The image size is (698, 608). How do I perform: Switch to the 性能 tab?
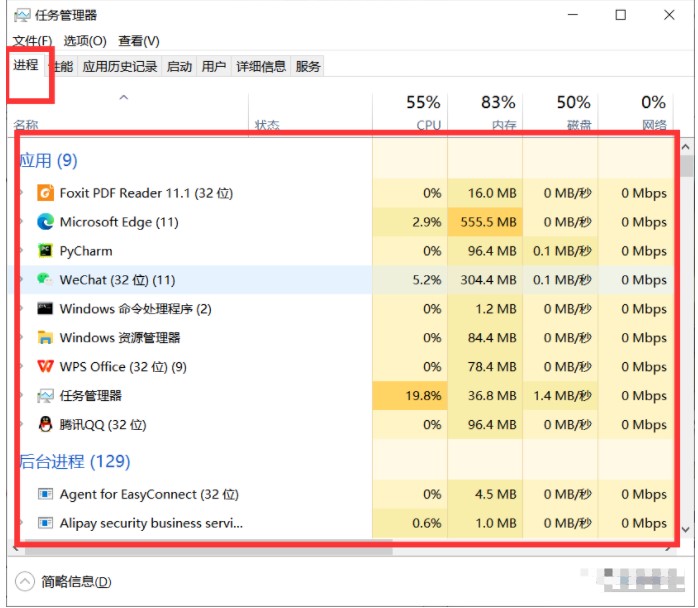pyautogui.click(x=63, y=66)
